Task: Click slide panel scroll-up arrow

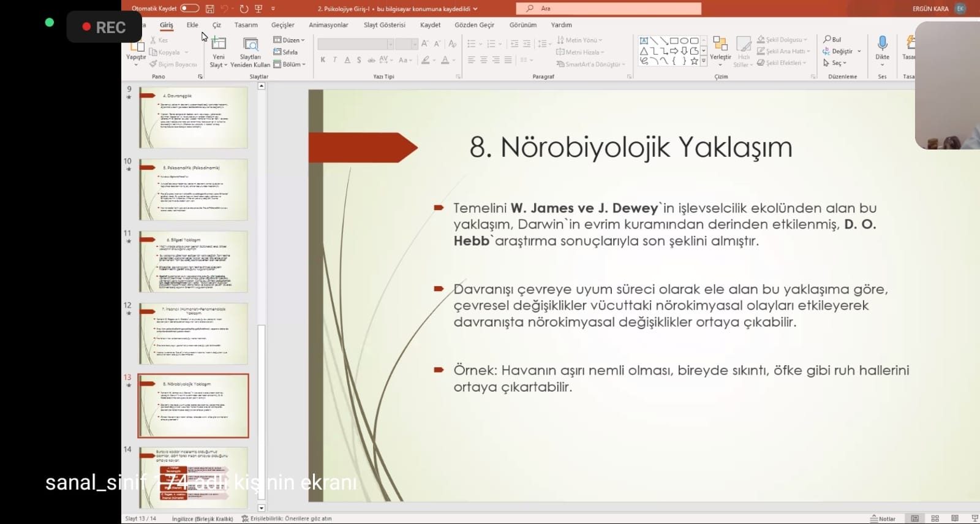Action: click(262, 86)
